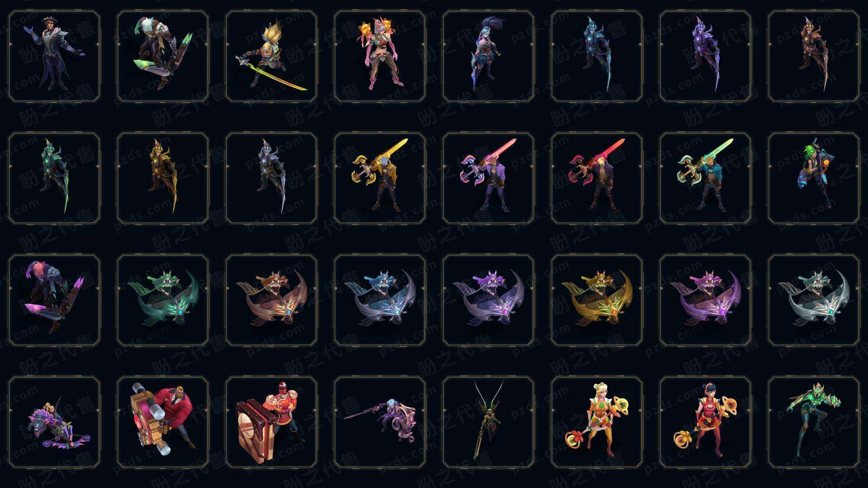Open the yellow-haired swordsman with golden blade
This screenshot has height=488, width=868.
pos(271,56)
